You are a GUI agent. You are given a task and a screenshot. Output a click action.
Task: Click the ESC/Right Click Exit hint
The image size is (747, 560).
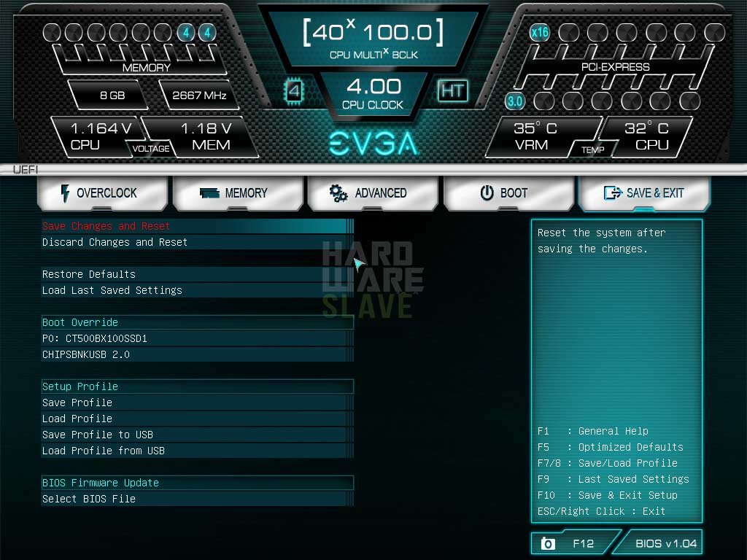click(x=601, y=511)
